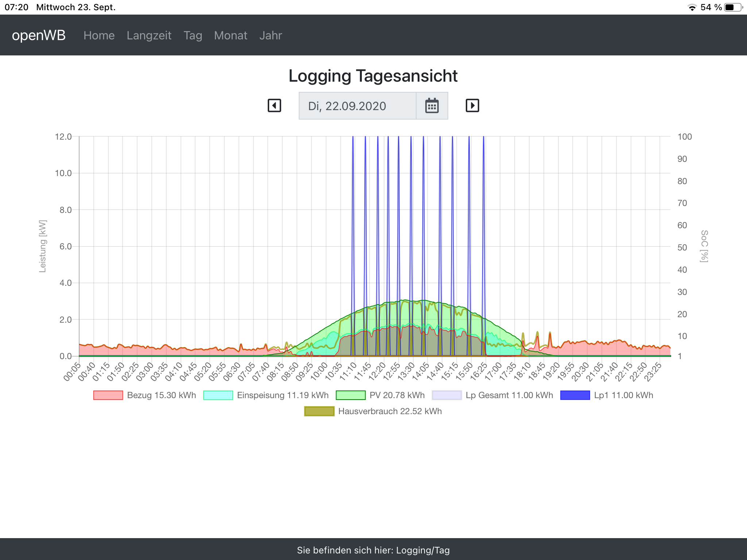Click the Hausverbrauch 22.52 kWh legend label
The image size is (747, 560).
pos(390,411)
